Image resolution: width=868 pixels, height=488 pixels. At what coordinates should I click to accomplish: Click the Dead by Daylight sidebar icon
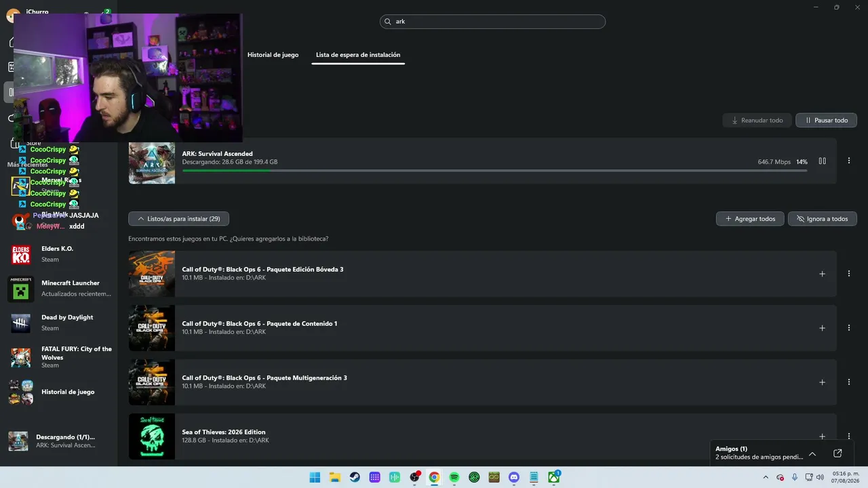click(x=20, y=323)
